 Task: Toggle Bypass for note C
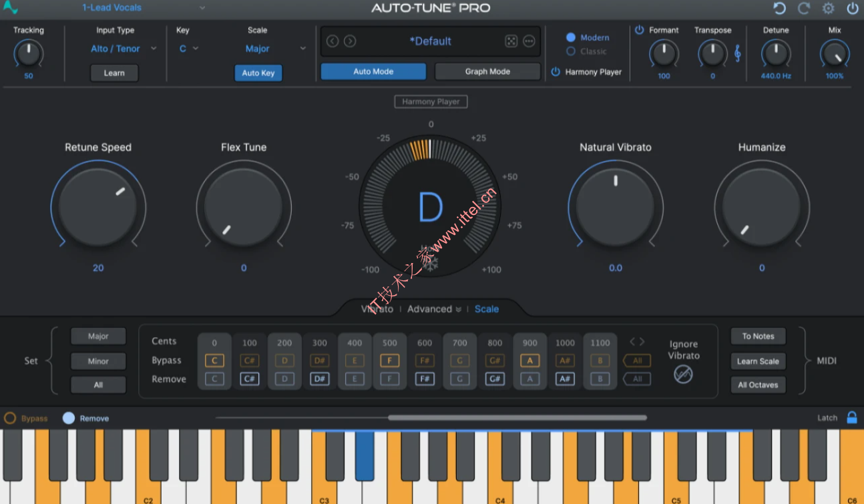coord(214,360)
